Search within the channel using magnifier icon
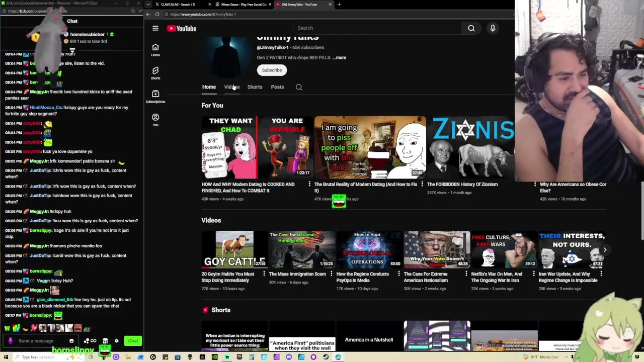644x362 pixels. pos(299,87)
